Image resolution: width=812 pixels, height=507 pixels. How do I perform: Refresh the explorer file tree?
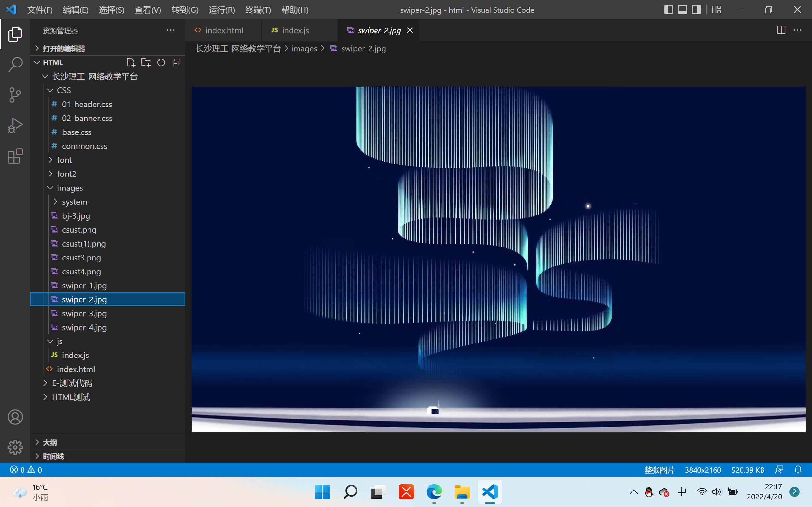[161, 63]
